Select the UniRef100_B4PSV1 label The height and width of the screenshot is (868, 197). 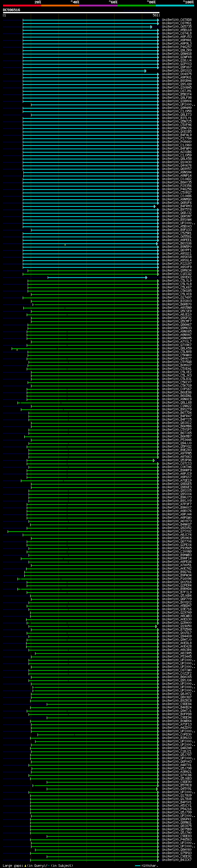pyautogui.click(x=176, y=802)
